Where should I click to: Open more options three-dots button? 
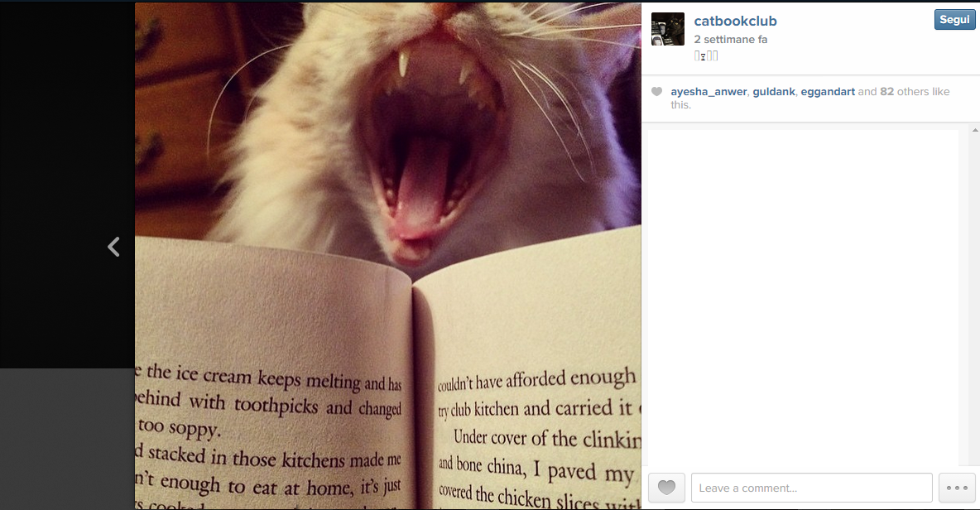(957, 488)
